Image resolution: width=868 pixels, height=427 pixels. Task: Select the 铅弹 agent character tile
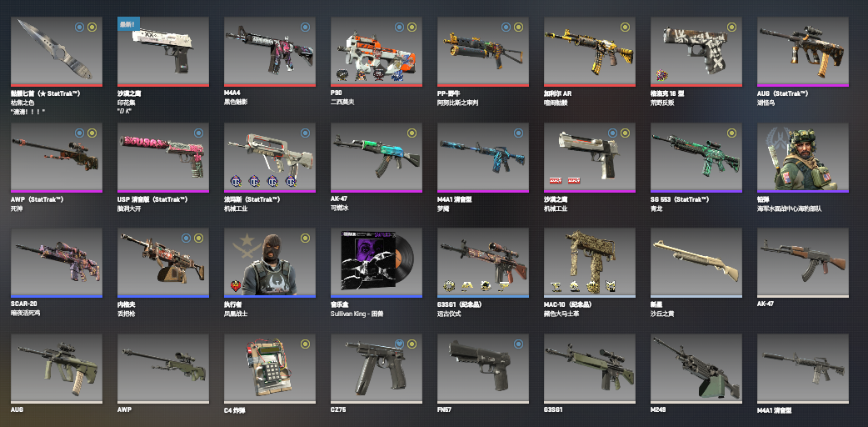point(803,158)
